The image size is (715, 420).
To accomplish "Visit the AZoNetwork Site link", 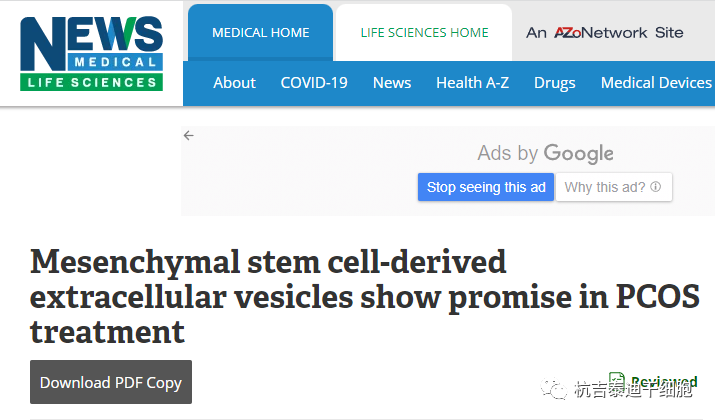I will tap(605, 32).
